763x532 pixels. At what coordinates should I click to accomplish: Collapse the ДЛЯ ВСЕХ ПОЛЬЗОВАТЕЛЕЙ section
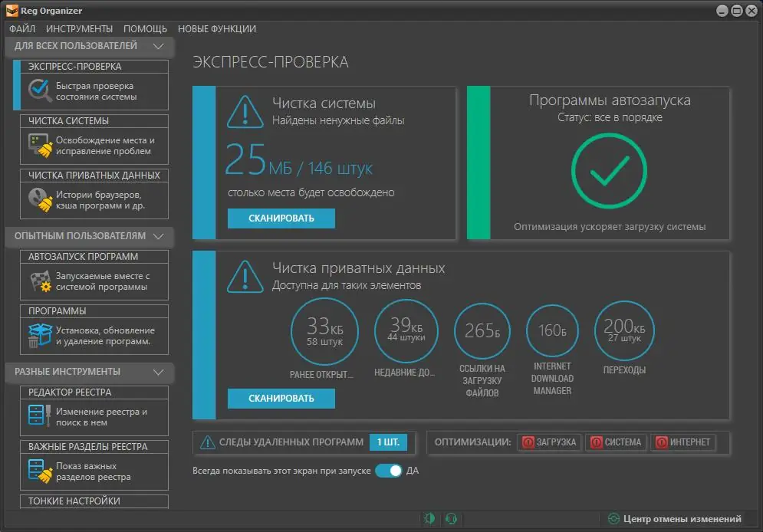159,46
